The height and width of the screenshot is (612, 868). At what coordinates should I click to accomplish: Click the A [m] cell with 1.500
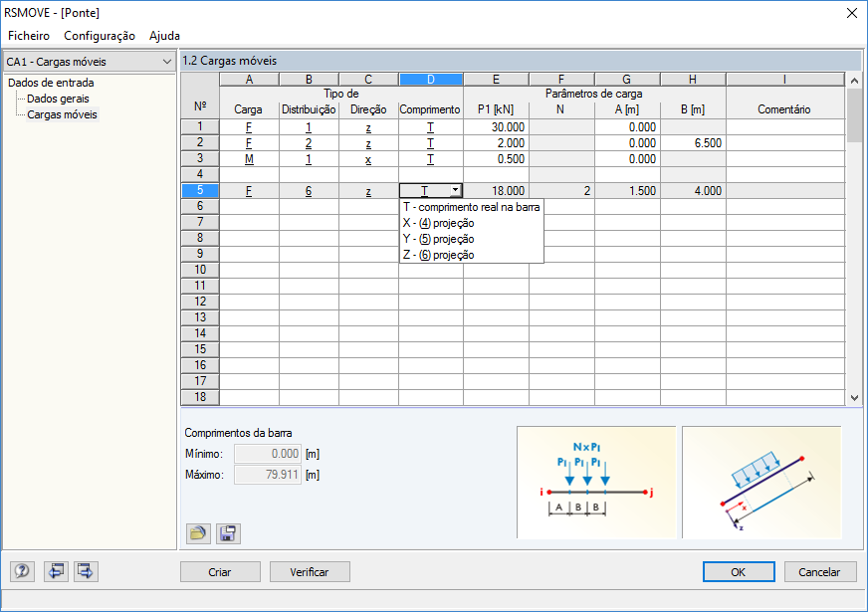(627, 190)
